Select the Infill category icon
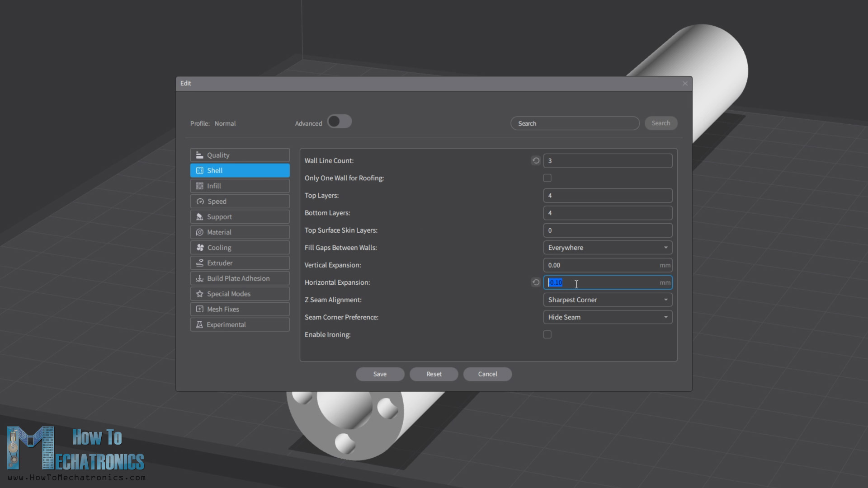Screen dimensions: 868x488 click(199, 186)
